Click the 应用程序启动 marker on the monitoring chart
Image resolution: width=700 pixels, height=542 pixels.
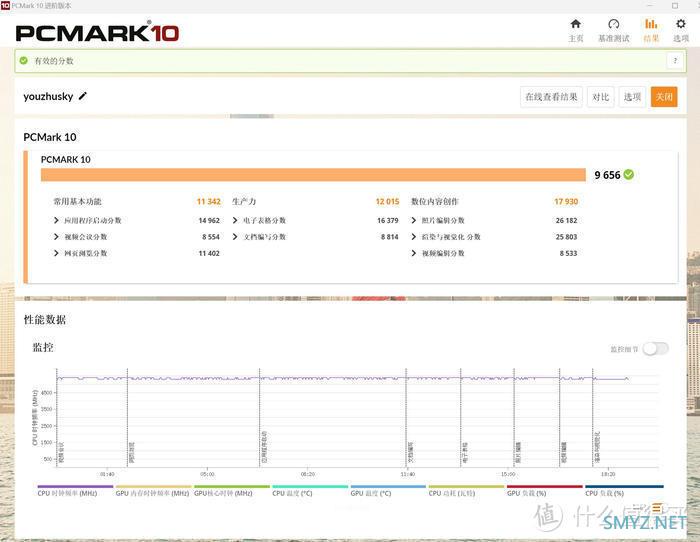264,446
